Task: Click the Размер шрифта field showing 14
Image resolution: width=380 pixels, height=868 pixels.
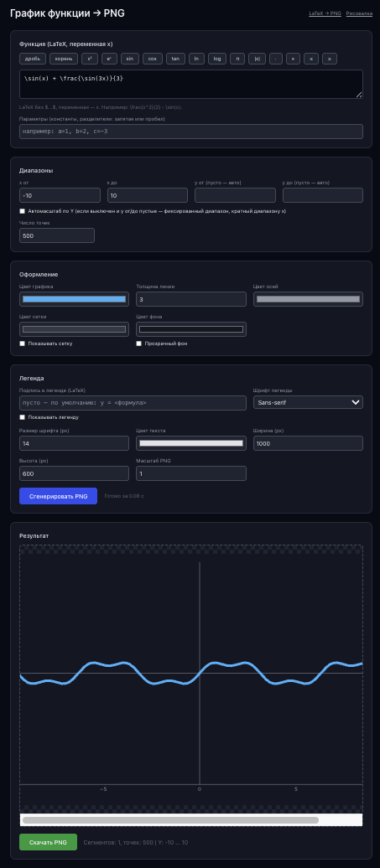Action: [x=74, y=443]
